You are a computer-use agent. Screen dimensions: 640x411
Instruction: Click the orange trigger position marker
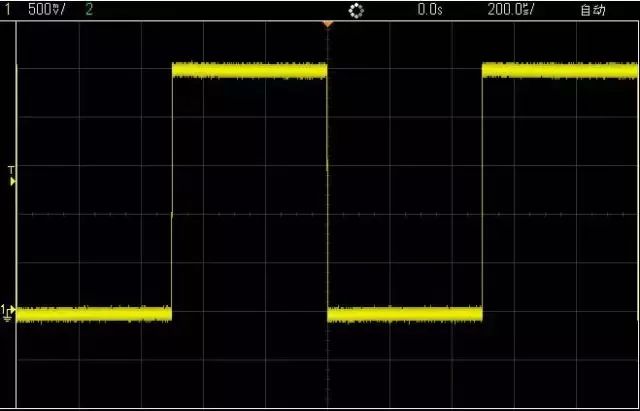(327, 24)
